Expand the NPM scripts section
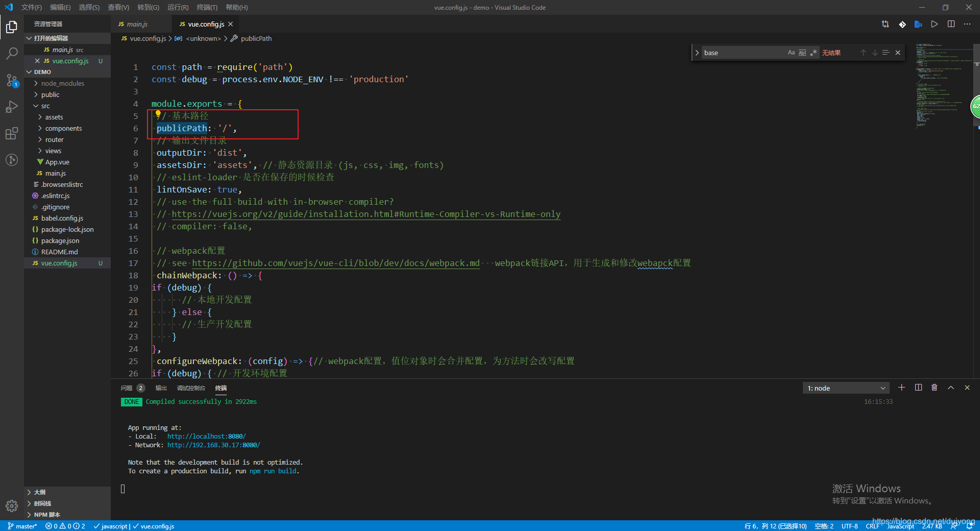 [67, 515]
